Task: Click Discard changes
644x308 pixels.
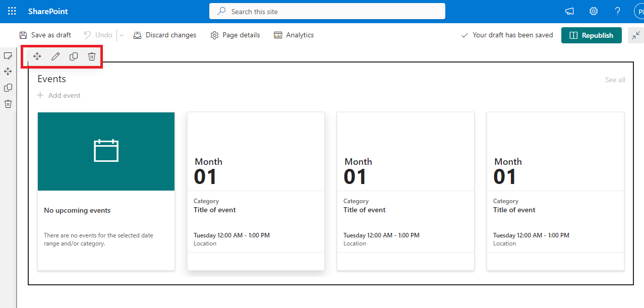Action: pyautogui.click(x=165, y=35)
